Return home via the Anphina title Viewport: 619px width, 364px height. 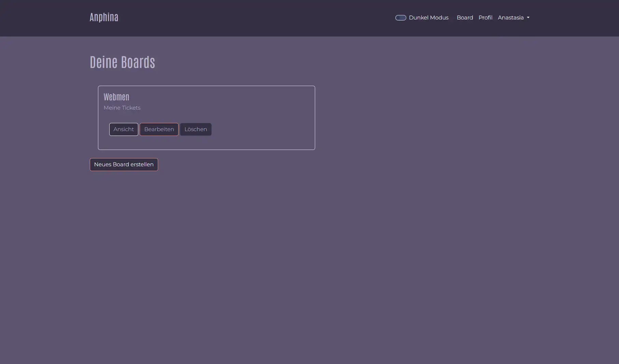(104, 17)
